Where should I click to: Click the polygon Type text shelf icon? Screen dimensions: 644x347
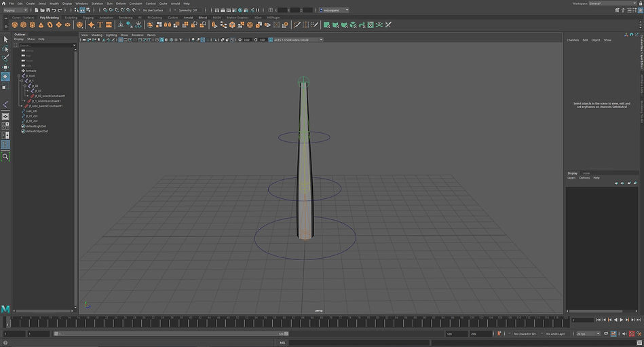point(100,25)
